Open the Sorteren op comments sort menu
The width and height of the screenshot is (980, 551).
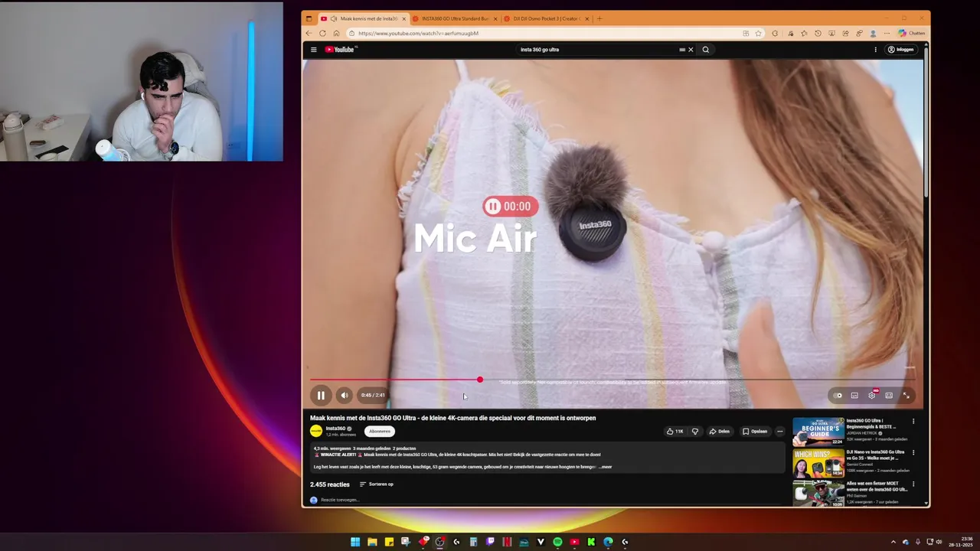pyautogui.click(x=376, y=484)
